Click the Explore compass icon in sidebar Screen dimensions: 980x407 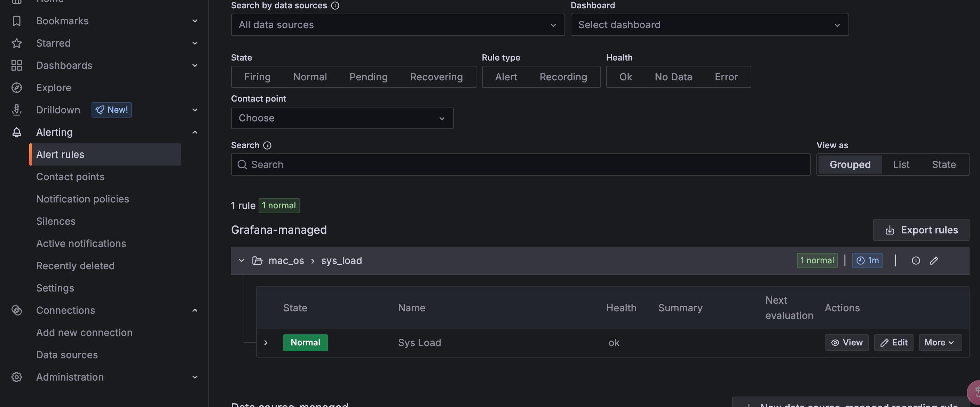16,87
